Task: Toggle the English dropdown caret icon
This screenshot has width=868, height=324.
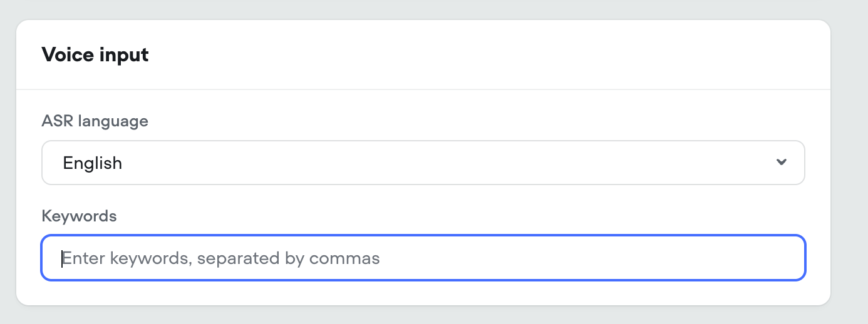Action: click(781, 163)
